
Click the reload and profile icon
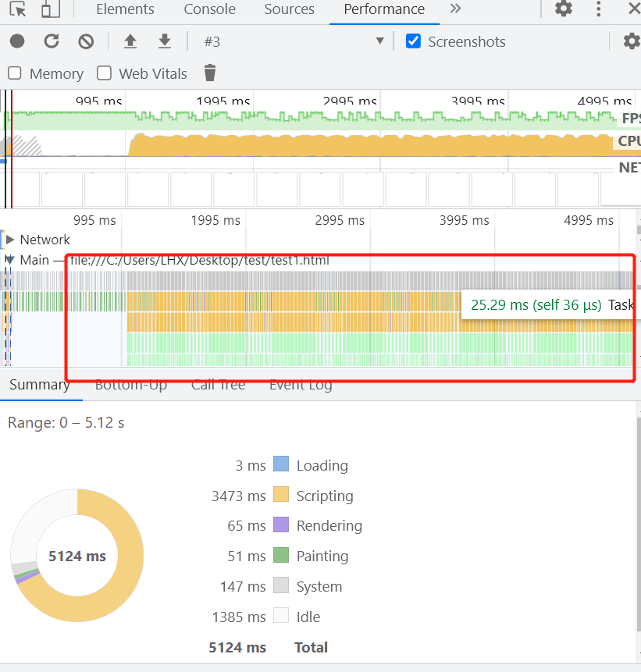click(52, 41)
